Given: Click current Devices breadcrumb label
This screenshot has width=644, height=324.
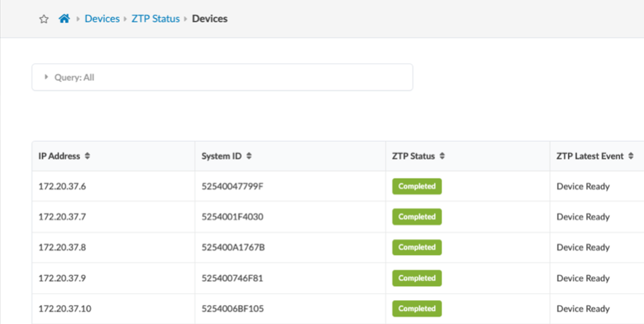Looking at the screenshot, I should coord(210,18).
